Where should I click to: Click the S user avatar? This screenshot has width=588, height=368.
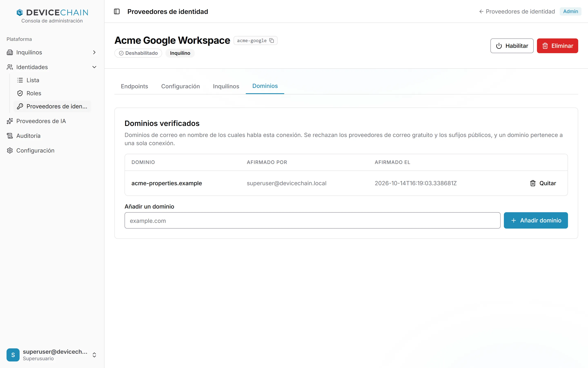click(x=13, y=355)
